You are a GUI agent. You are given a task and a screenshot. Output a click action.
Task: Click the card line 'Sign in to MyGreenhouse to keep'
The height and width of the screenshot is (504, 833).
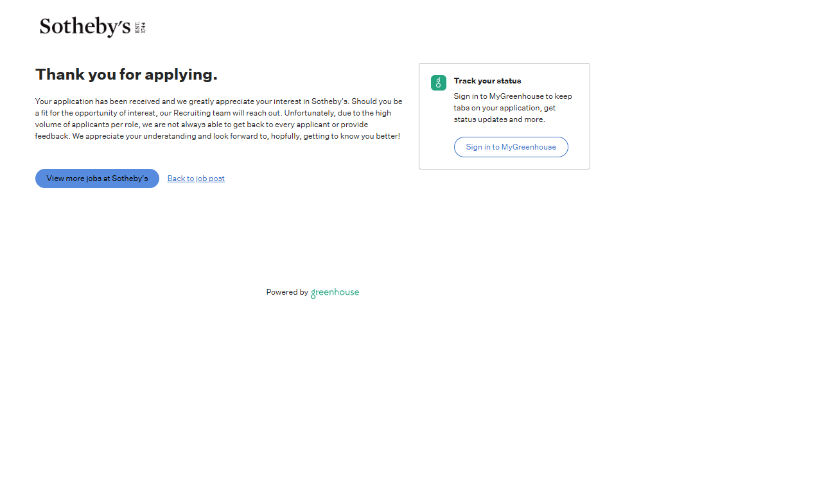(x=513, y=96)
